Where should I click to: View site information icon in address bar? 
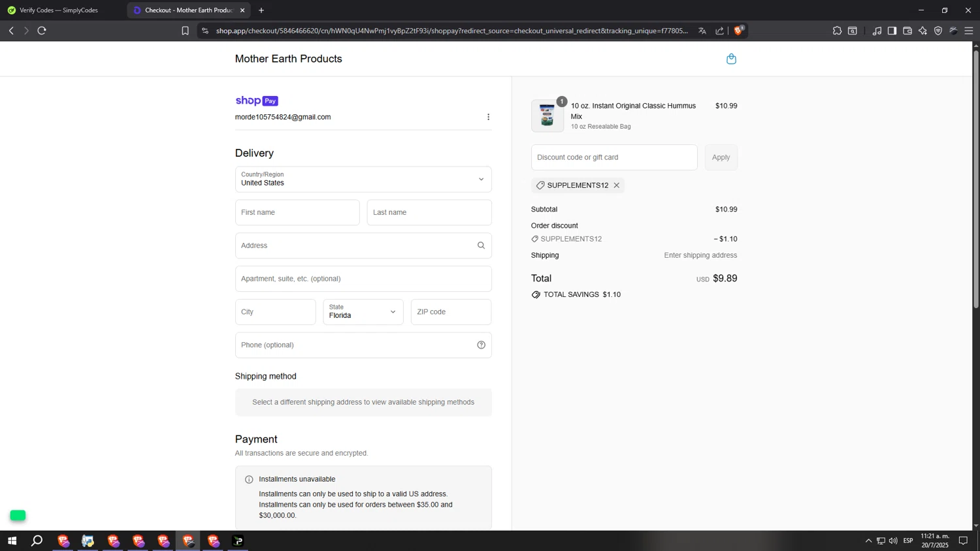coord(204,31)
